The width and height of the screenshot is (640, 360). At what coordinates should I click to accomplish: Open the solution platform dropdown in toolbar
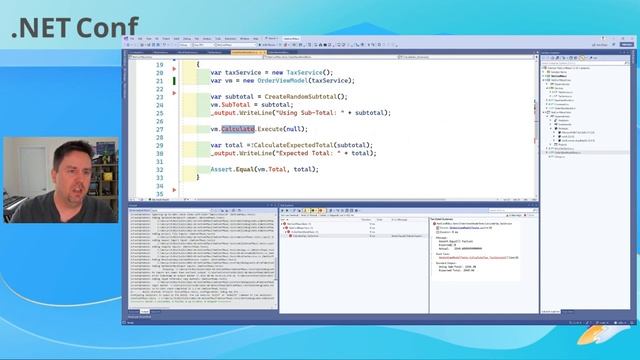pyautogui.click(x=204, y=45)
